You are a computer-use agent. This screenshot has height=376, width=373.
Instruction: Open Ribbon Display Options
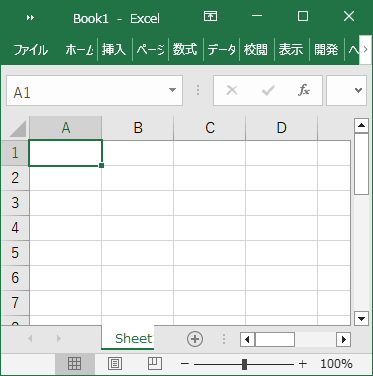pos(210,16)
